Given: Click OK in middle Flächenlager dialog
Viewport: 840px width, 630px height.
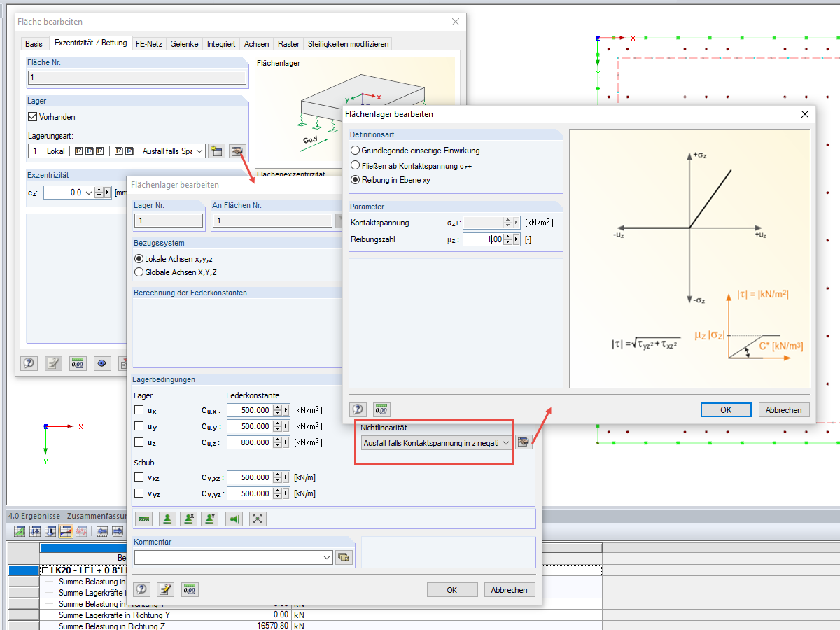Looking at the screenshot, I should coord(452,589).
